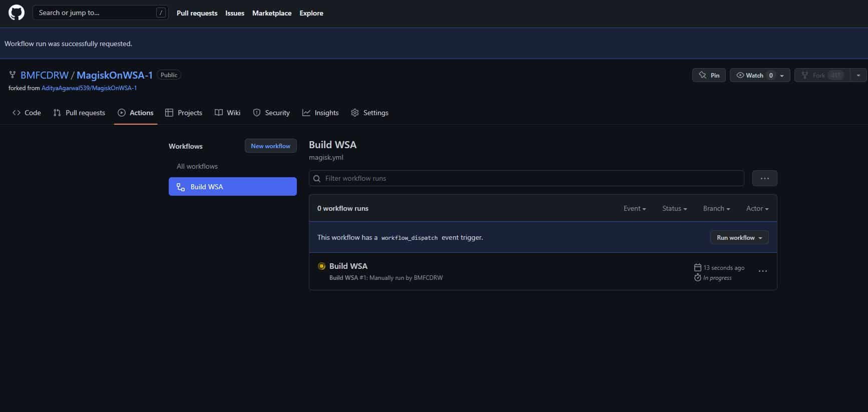Click into the Filter workflow runs field
The height and width of the screenshot is (412, 868).
point(527,178)
